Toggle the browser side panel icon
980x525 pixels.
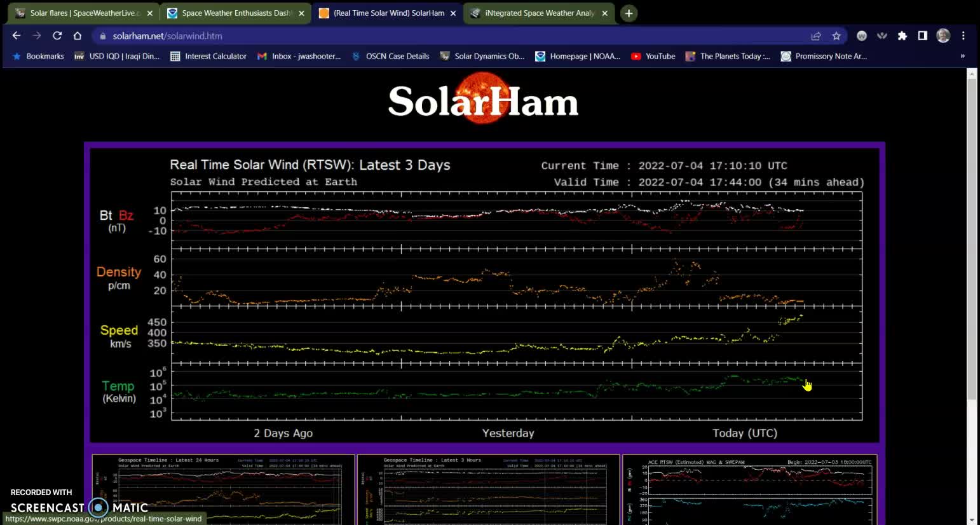[x=922, y=36]
